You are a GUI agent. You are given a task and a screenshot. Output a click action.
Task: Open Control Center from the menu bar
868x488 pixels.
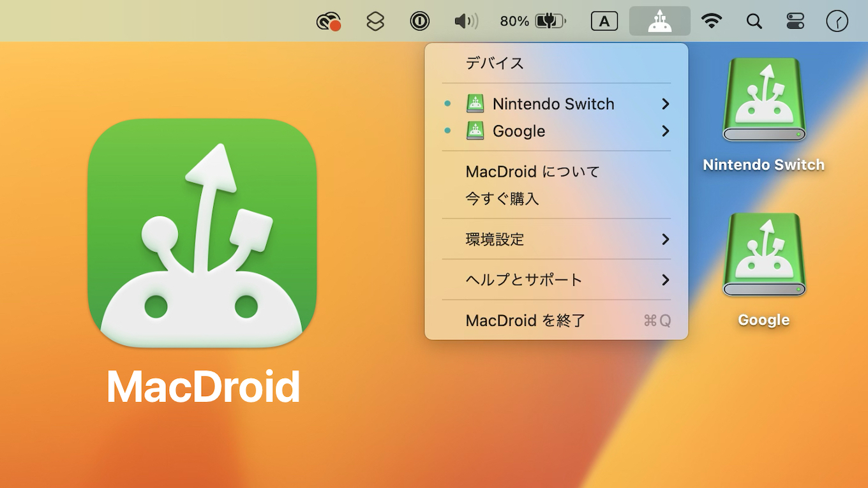pyautogui.click(x=795, y=20)
